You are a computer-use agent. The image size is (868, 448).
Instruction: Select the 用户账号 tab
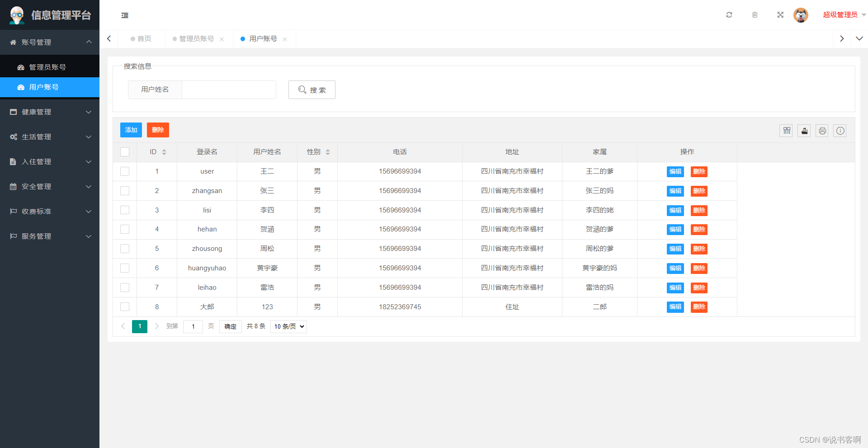[263, 39]
